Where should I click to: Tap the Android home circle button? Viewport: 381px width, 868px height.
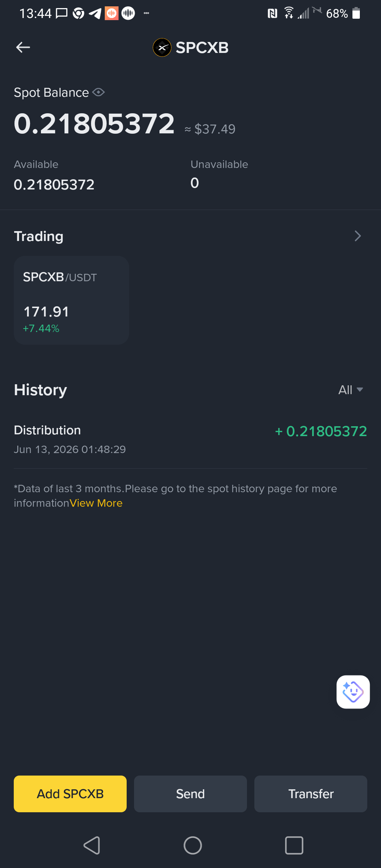(x=193, y=845)
